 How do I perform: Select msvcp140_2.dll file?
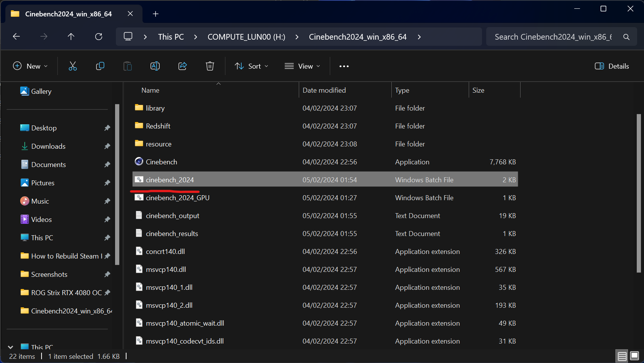(325, 305)
